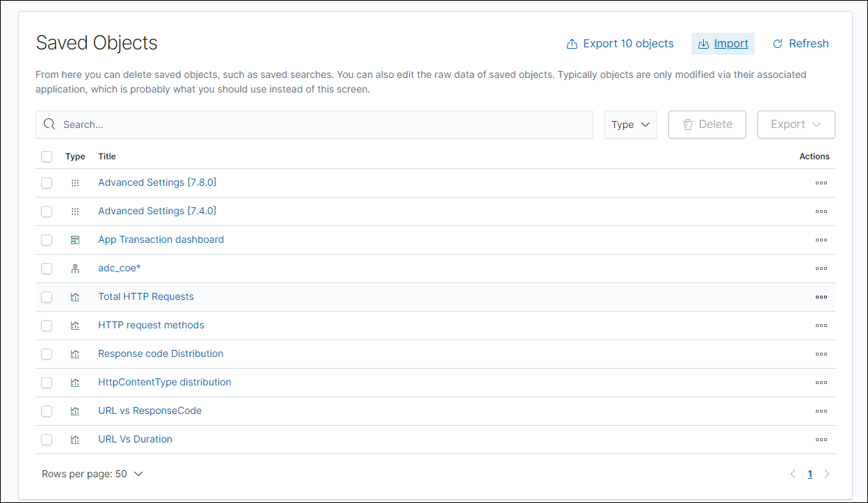Screen dimensions: 868x503
Task: Click the magnifier icon in the search box
Action: coord(49,125)
